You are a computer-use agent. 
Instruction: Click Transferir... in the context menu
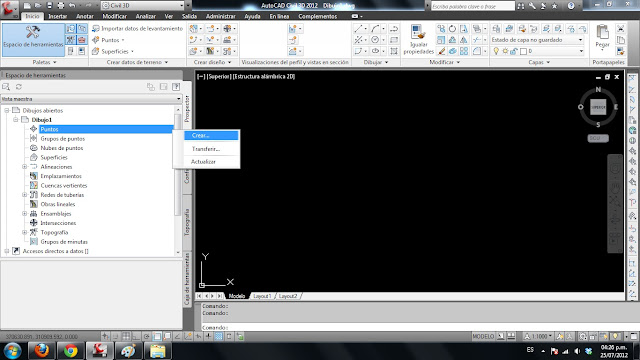(x=206, y=149)
